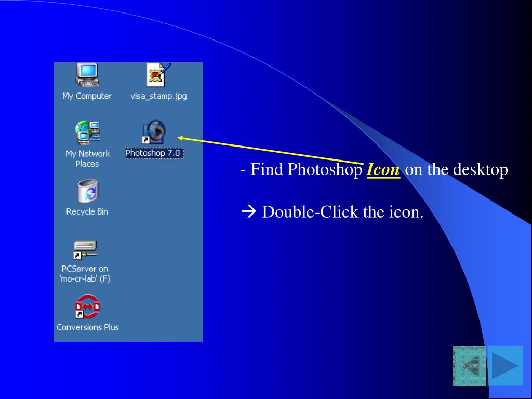The image size is (532, 399).
Task: Select the visa_stamp.jpg file icon
Action: tap(158, 75)
